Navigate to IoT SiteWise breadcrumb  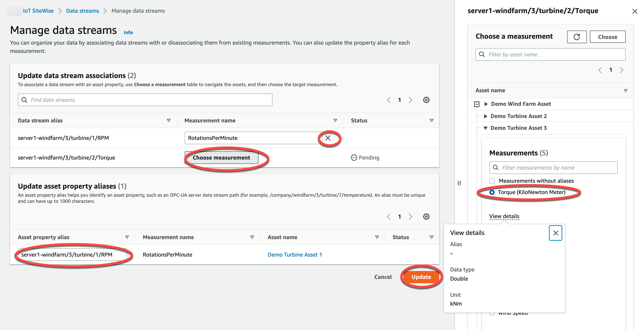pyautogui.click(x=38, y=11)
